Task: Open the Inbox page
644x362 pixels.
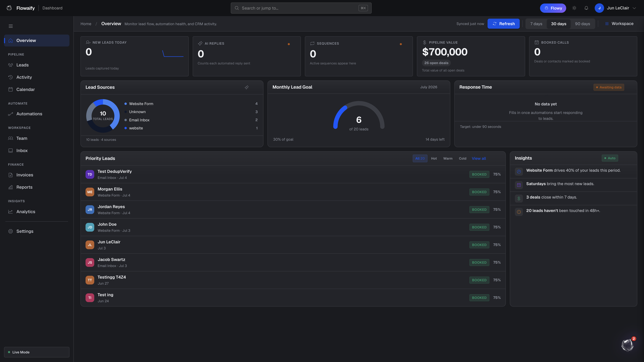Action: point(37,151)
